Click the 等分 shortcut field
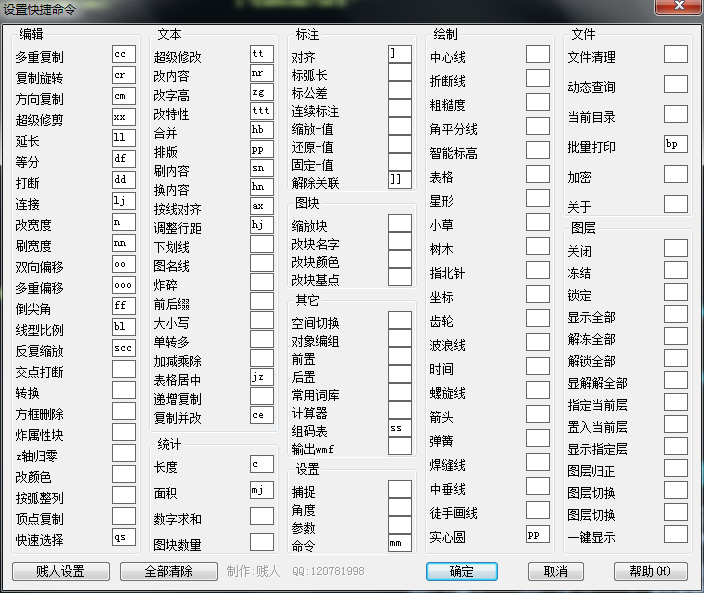 coord(124,159)
